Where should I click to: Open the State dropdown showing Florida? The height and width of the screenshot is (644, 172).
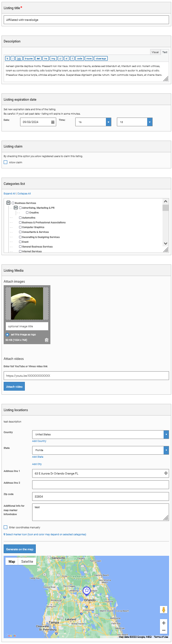tap(100, 450)
